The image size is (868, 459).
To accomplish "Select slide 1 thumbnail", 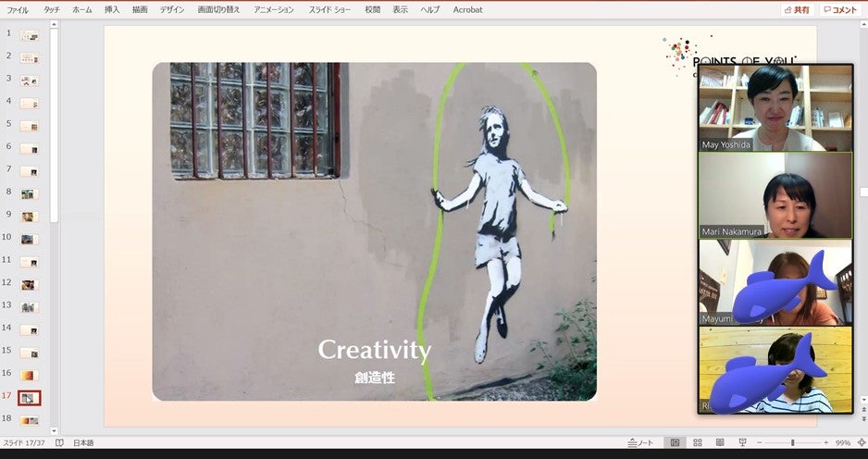I will (30, 35).
